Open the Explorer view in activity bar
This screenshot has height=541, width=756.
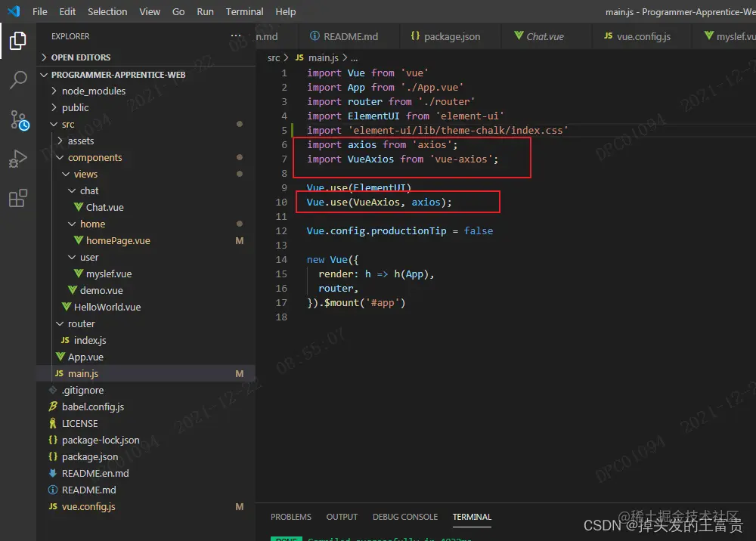(18, 41)
